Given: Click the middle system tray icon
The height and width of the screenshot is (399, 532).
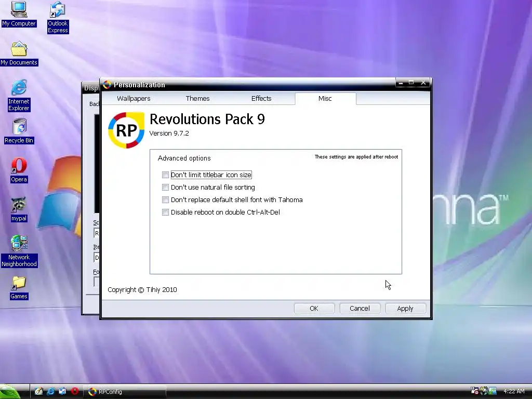Looking at the screenshot, I should (x=484, y=391).
